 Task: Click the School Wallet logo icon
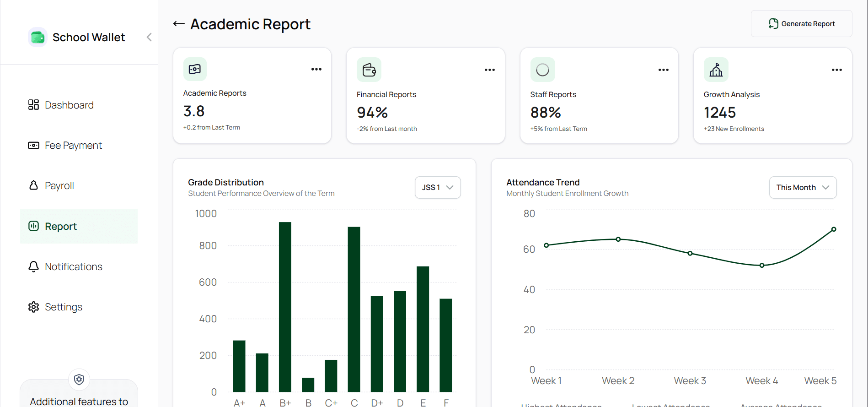pos(38,37)
